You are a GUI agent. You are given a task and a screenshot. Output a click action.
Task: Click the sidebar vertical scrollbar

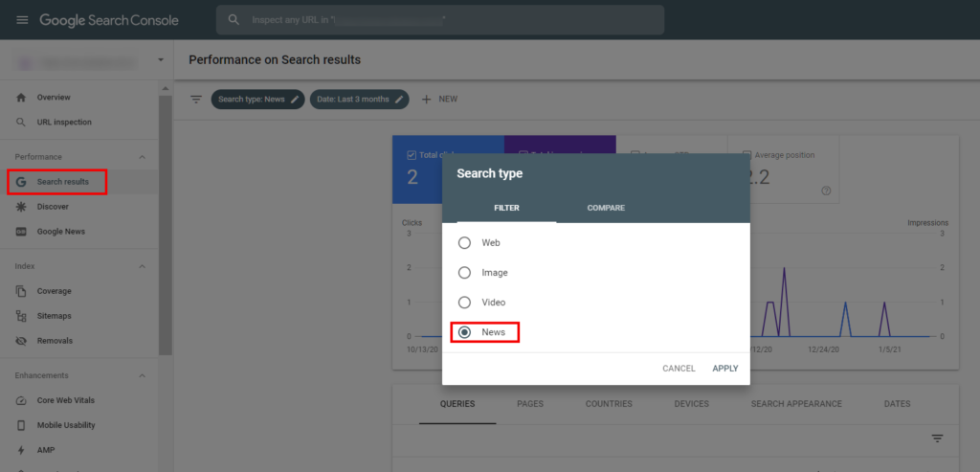click(x=165, y=225)
